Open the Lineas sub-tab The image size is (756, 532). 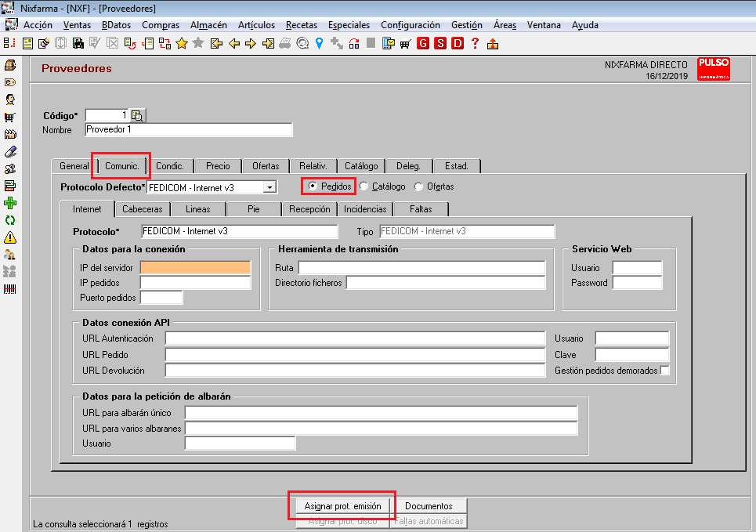tap(198, 209)
